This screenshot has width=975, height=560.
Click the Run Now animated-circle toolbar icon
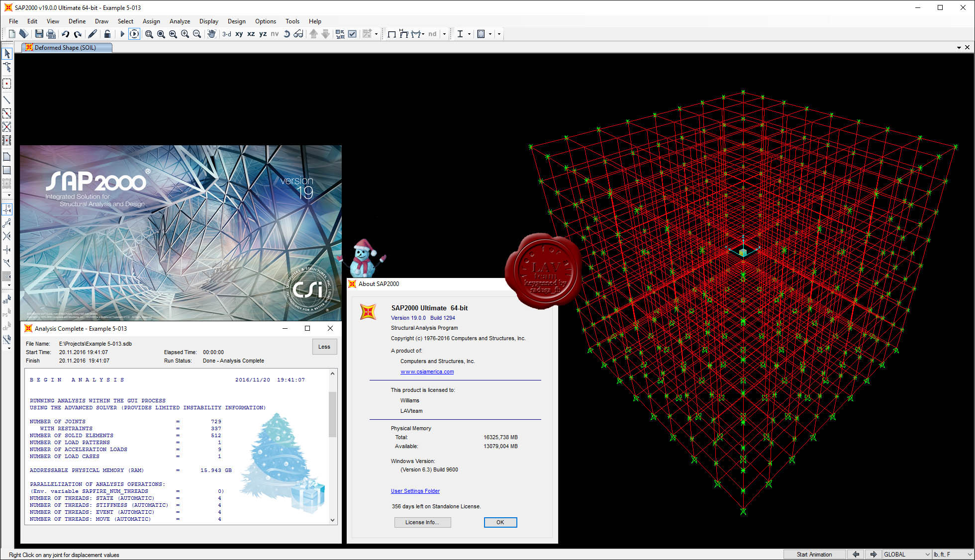click(134, 34)
